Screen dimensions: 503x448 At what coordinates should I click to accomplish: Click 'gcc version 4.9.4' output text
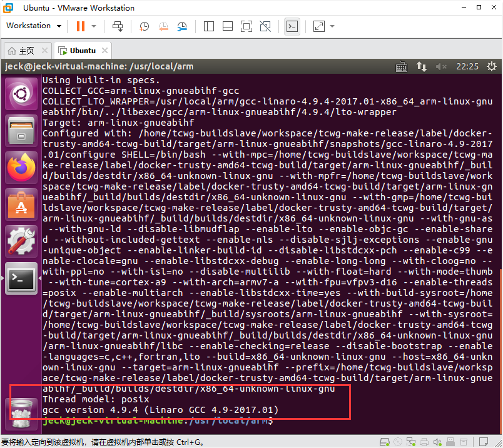point(160,410)
